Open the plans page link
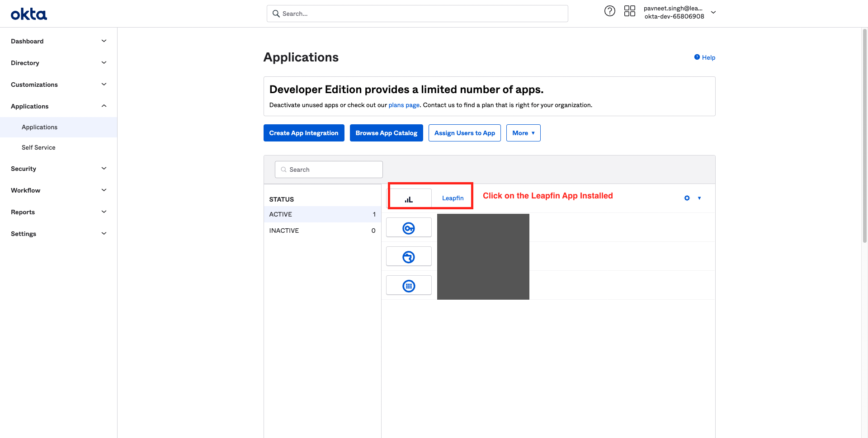 [404, 105]
